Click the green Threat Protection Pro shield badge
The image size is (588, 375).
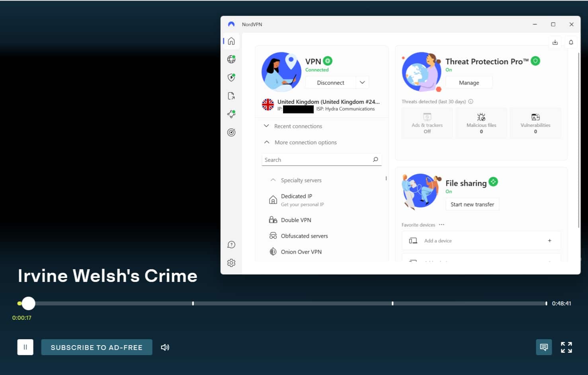click(x=535, y=61)
